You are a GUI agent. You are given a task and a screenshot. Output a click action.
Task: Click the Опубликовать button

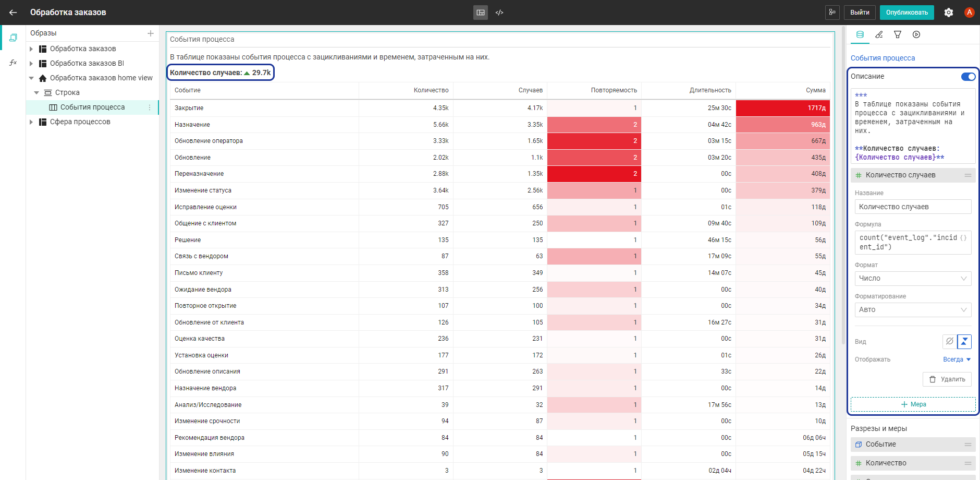pyautogui.click(x=906, y=13)
